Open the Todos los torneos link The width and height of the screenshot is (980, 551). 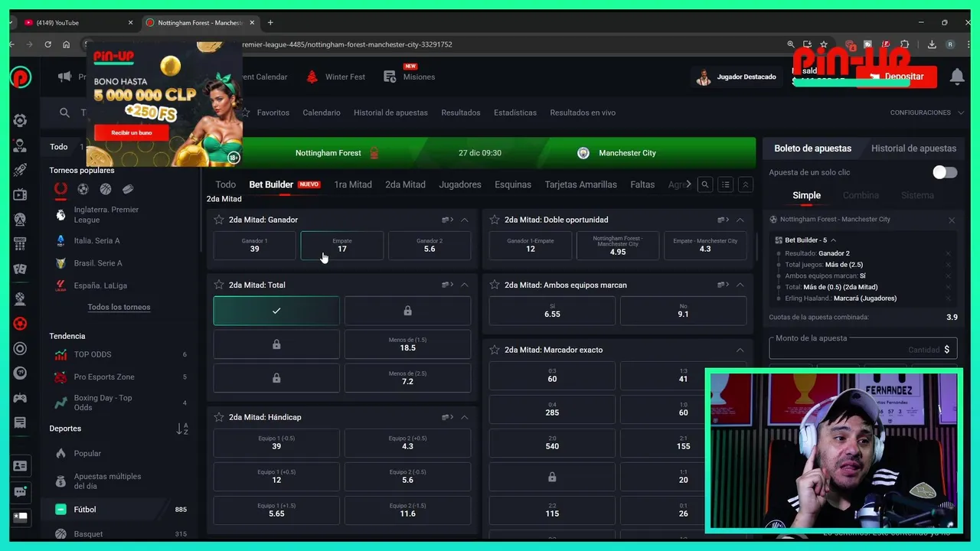(x=119, y=307)
